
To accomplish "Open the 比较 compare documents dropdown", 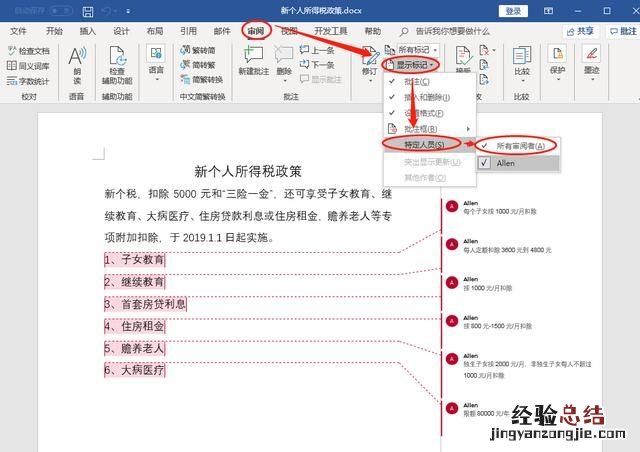I will 522,63.
